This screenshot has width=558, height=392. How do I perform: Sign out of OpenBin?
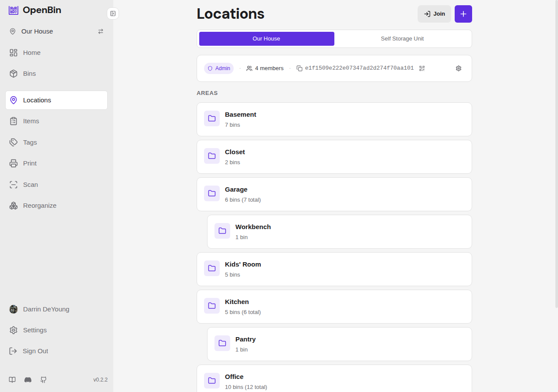[x=34, y=351]
